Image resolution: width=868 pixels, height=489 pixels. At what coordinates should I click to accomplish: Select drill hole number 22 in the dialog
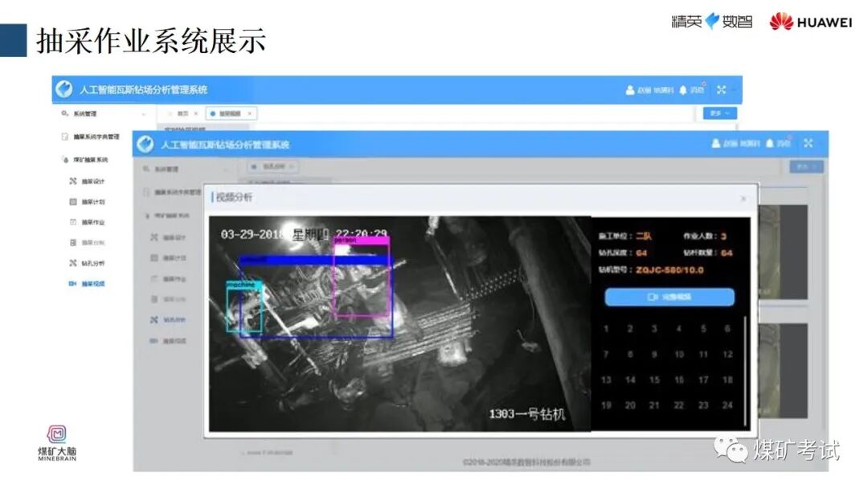pos(678,405)
